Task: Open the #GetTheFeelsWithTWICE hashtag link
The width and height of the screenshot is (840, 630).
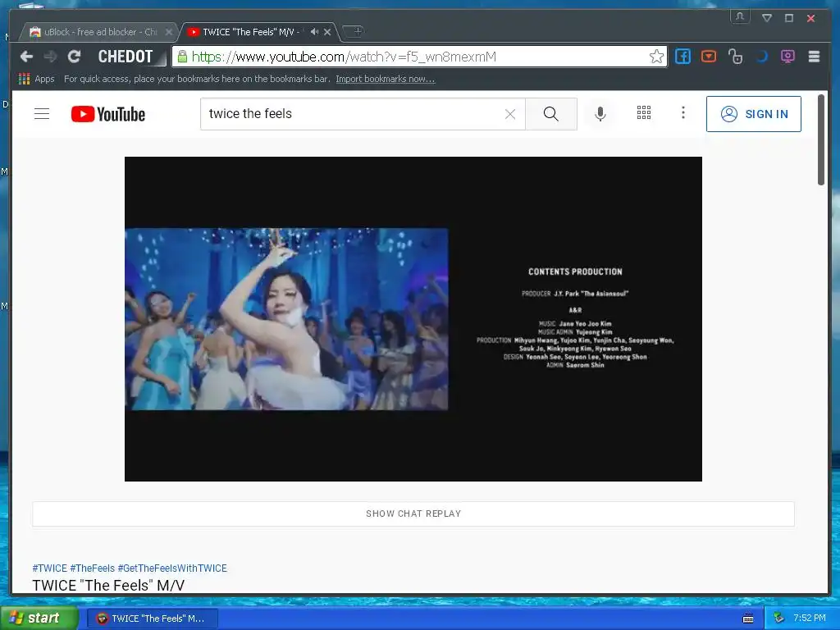Action: pos(172,568)
